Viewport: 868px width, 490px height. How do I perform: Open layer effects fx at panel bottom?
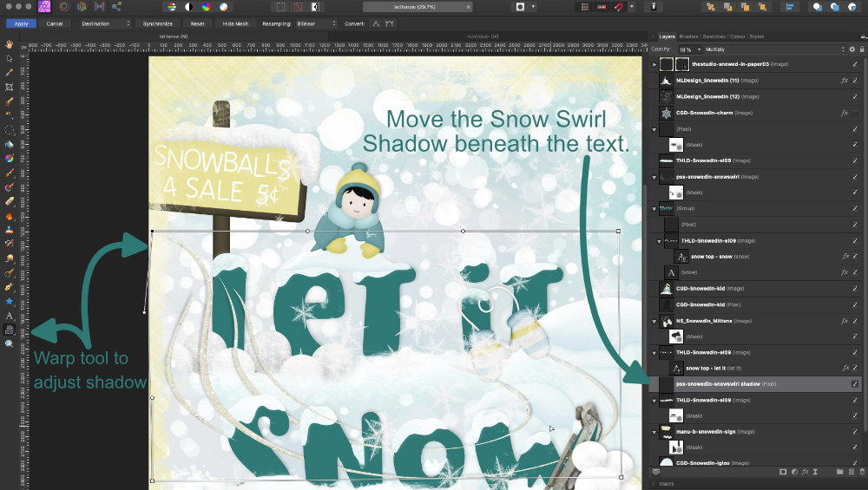[805, 473]
